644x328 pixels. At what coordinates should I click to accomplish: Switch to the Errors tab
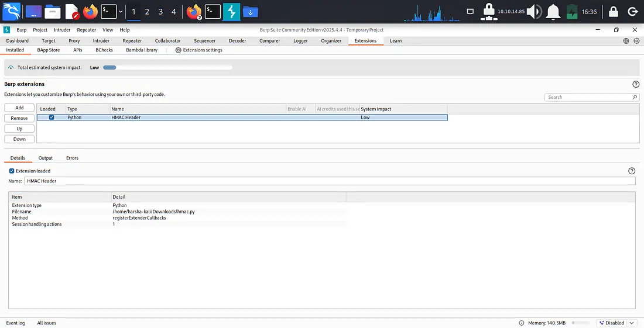(72, 158)
